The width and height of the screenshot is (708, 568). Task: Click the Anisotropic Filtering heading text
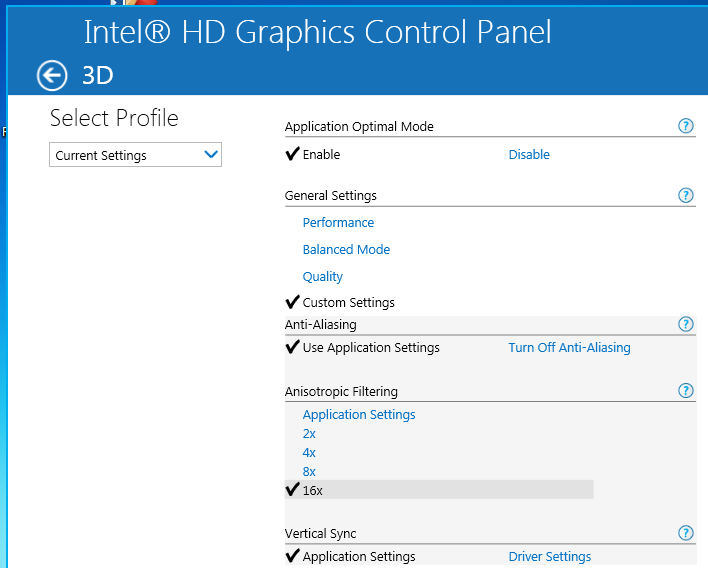tap(341, 391)
